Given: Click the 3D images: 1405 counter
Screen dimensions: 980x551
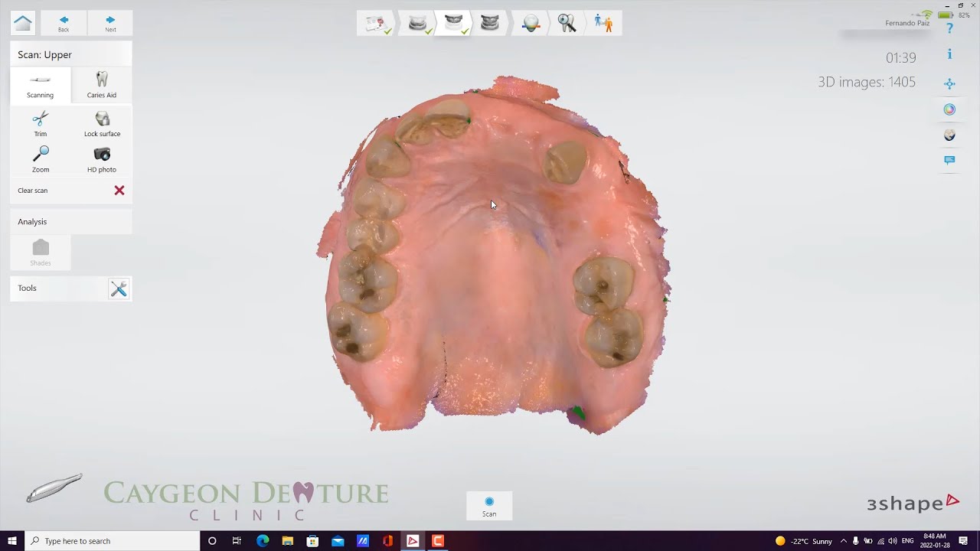Looking at the screenshot, I should (x=867, y=82).
